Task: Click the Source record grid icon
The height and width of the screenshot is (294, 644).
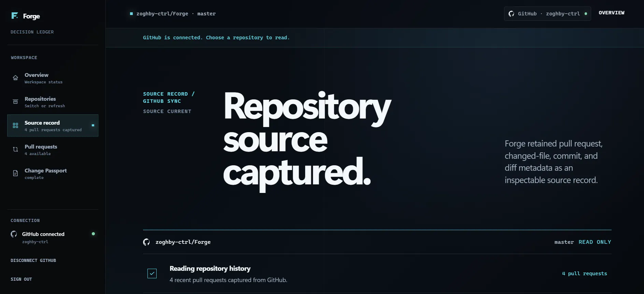Action: pos(15,126)
